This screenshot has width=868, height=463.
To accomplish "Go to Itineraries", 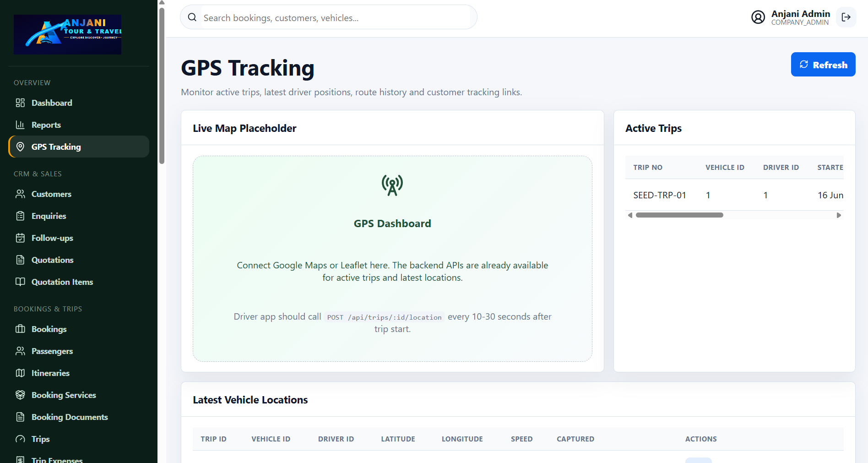I will pos(79,373).
